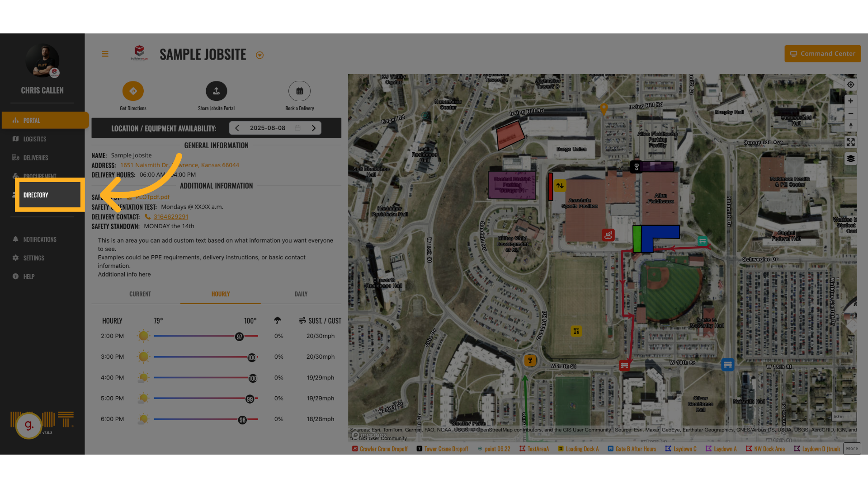The image size is (868, 488).
Task: Open the delivery contact phone link
Action: point(170,217)
